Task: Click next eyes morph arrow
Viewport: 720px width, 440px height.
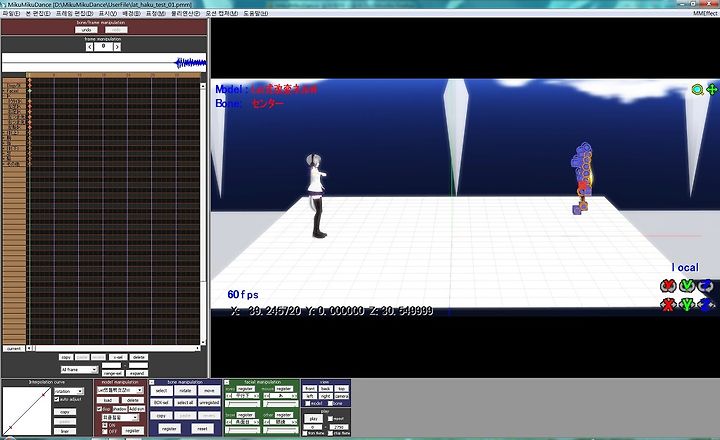Action: point(255,395)
